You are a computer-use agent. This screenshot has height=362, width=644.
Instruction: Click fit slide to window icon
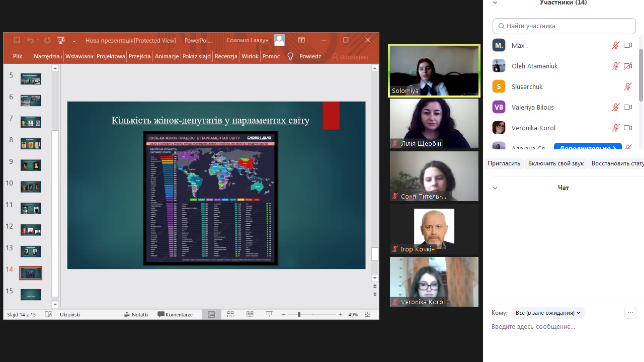(368, 314)
